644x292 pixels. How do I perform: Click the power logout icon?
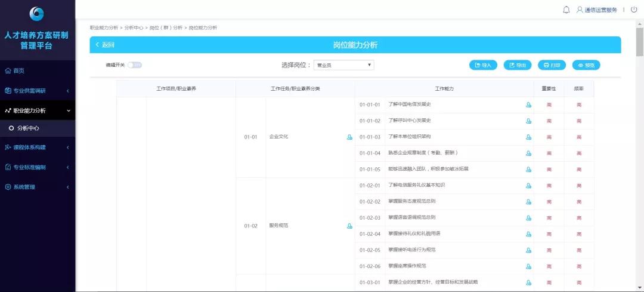(634, 10)
